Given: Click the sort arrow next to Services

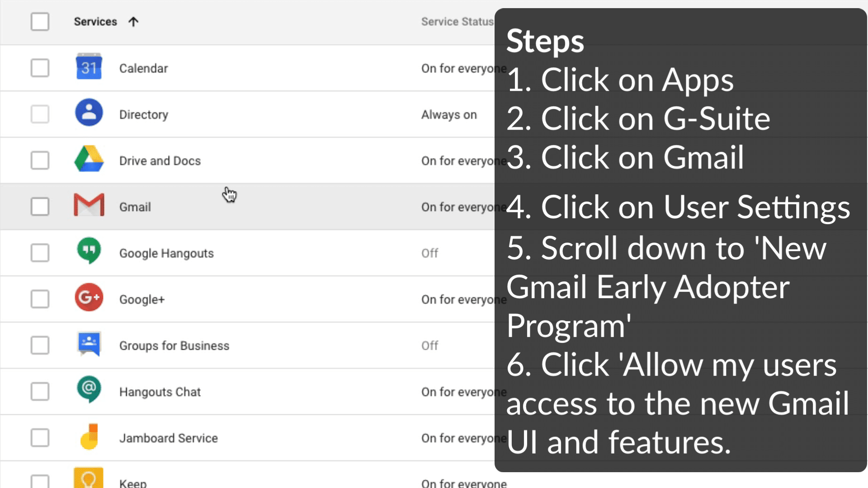Looking at the screenshot, I should tap(133, 21).
